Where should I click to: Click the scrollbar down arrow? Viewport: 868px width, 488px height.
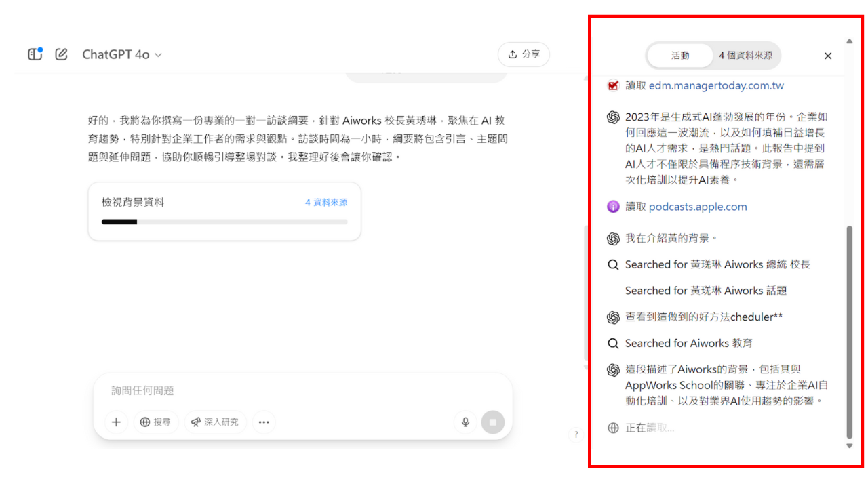849,446
